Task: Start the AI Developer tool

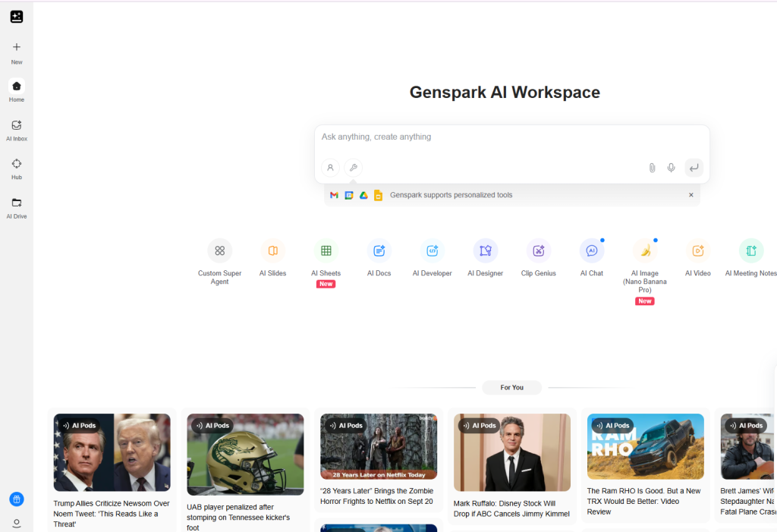Action: point(432,257)
